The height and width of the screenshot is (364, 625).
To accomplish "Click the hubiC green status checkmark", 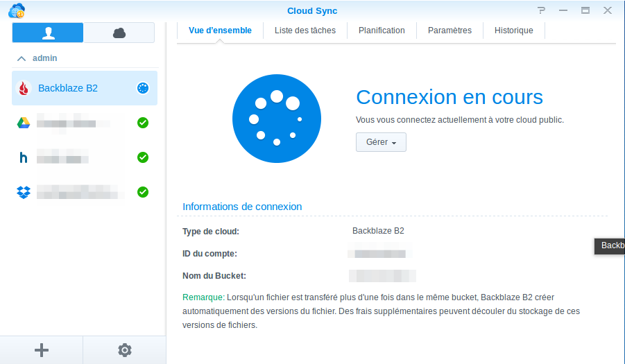I will [x=143, y=157].
